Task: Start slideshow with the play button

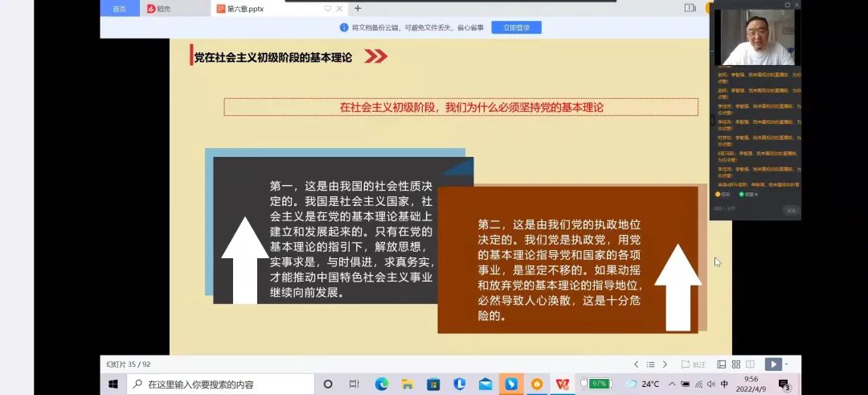Action: coord(772,364)
